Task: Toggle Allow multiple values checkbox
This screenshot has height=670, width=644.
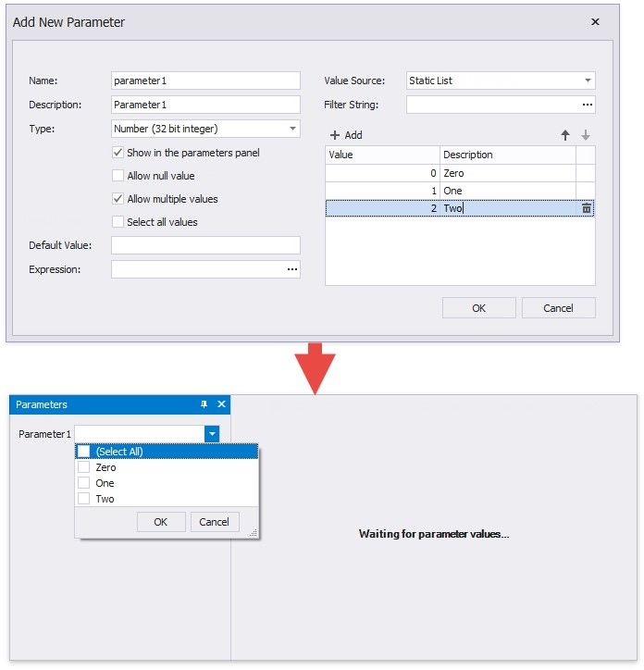Action: tap(118, 199)
